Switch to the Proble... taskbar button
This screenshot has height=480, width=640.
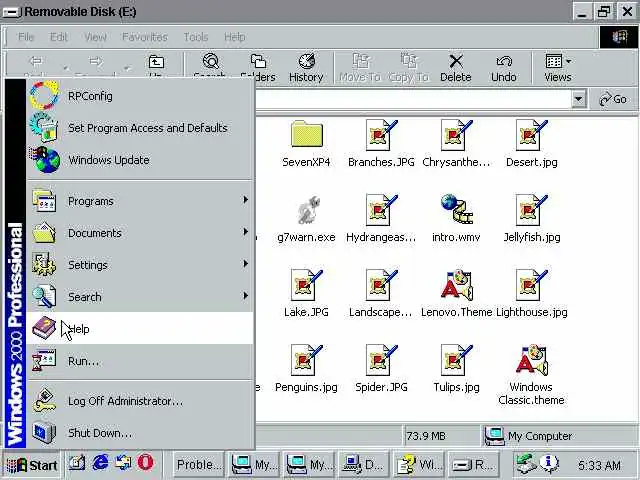tap(199, 465)
